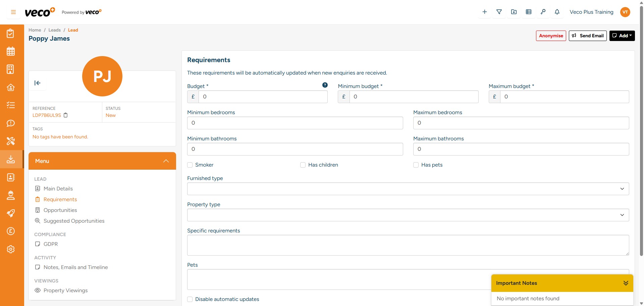Select Notes, Emails and Timeline menu entry
The image size is (644, 306).
coord(75,267)
